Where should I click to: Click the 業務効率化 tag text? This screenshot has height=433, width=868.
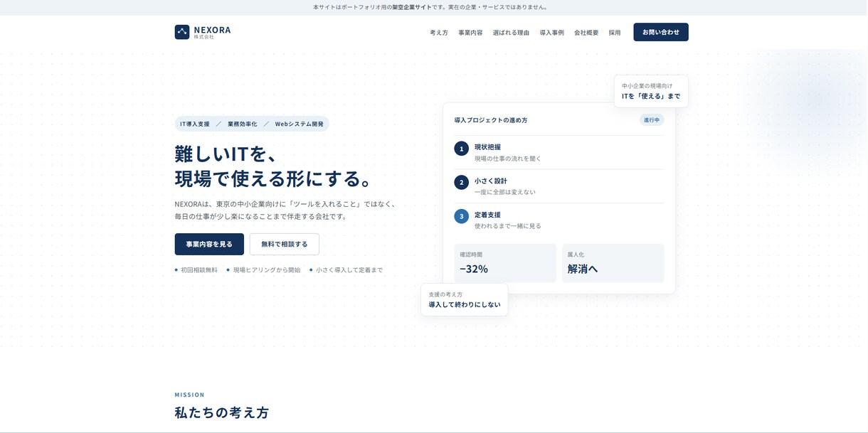pos(243,124)
